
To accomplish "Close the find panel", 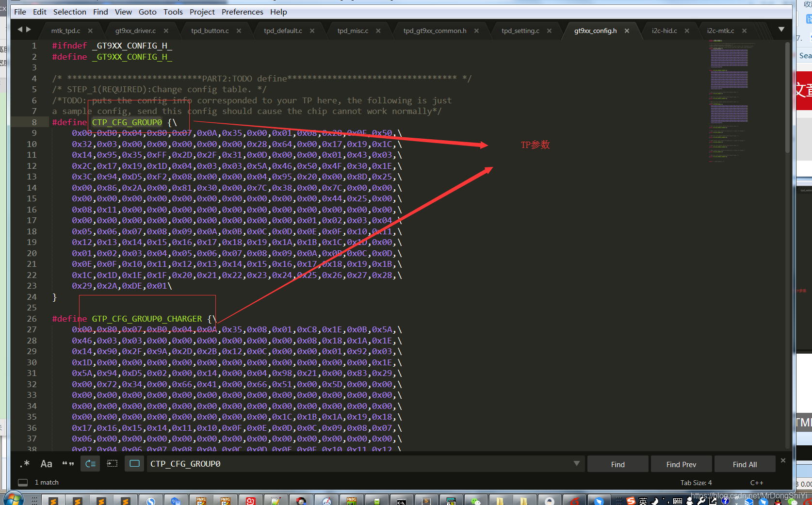I will (x=783, y=460).
